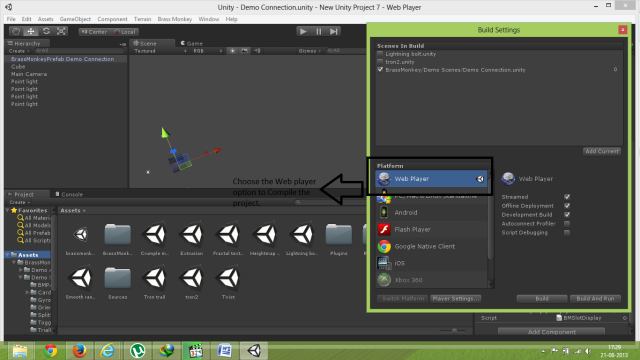The width and height of the screenshot is (640, 360).
Task: Start Play mode with the Play button
Action: tap(303, 31)
